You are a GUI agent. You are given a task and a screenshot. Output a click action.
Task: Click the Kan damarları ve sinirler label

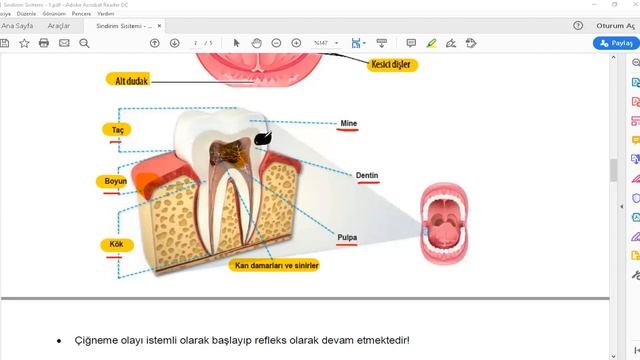point(274,265)
